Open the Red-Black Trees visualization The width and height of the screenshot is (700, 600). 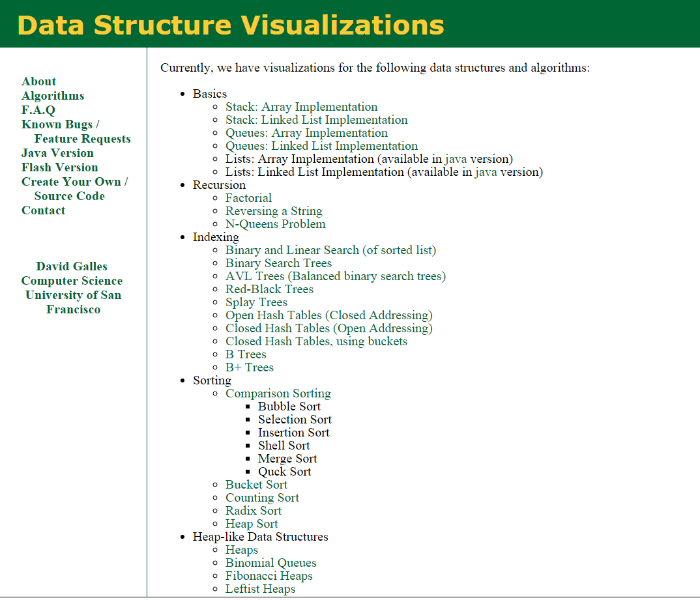tap(269, 289)
